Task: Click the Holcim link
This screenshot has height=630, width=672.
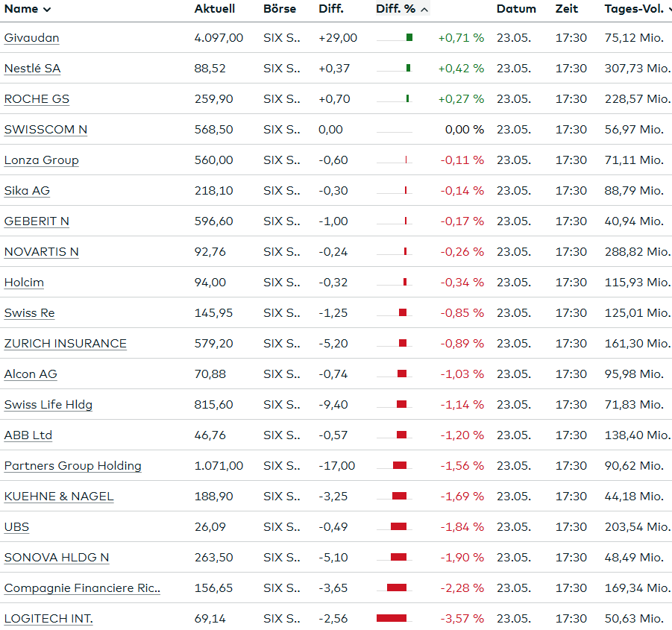Action: point(24,283)
